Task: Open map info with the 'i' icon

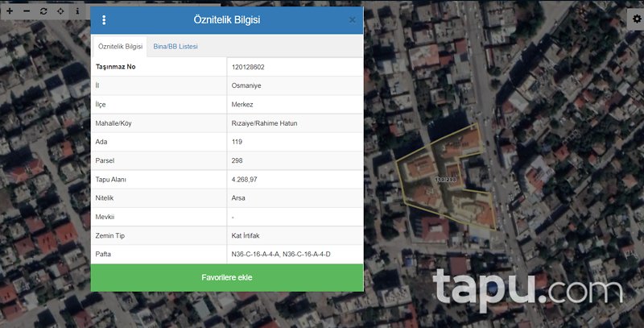Action: click(77, 11)
